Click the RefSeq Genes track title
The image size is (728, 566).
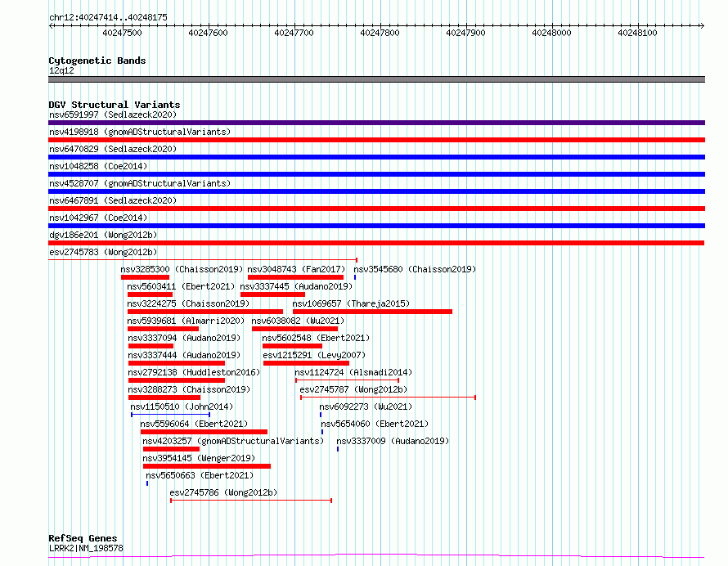[83, 539]
